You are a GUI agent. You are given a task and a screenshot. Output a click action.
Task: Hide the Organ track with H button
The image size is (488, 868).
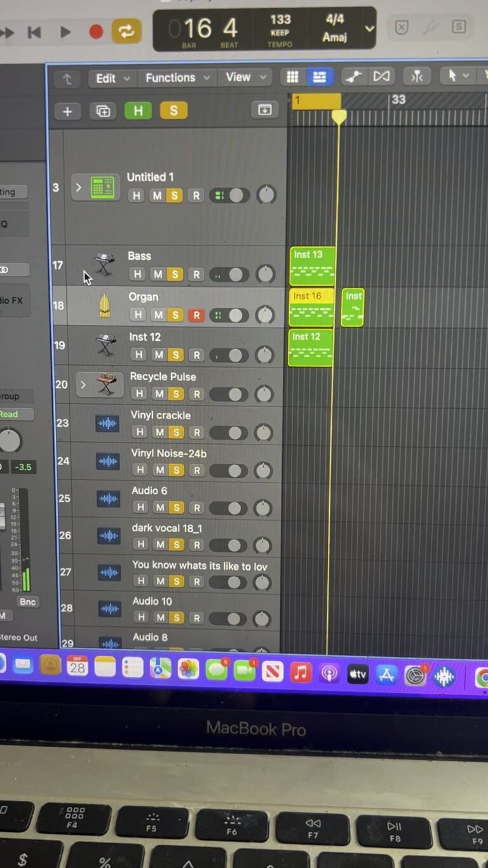click(137, 315)
